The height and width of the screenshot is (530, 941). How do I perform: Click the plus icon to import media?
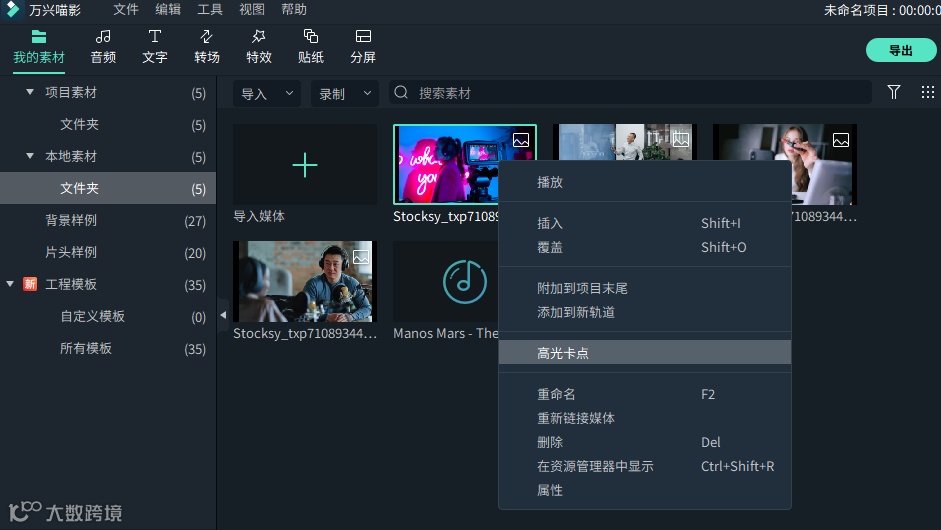pyautogui.click(x=305, y=165)
